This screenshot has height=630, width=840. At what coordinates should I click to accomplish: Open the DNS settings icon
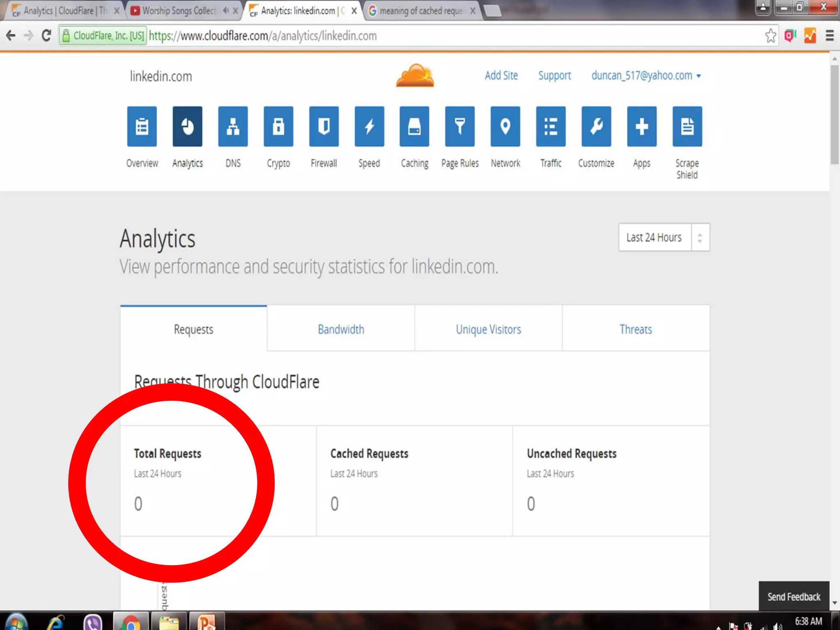pos(233,126)
